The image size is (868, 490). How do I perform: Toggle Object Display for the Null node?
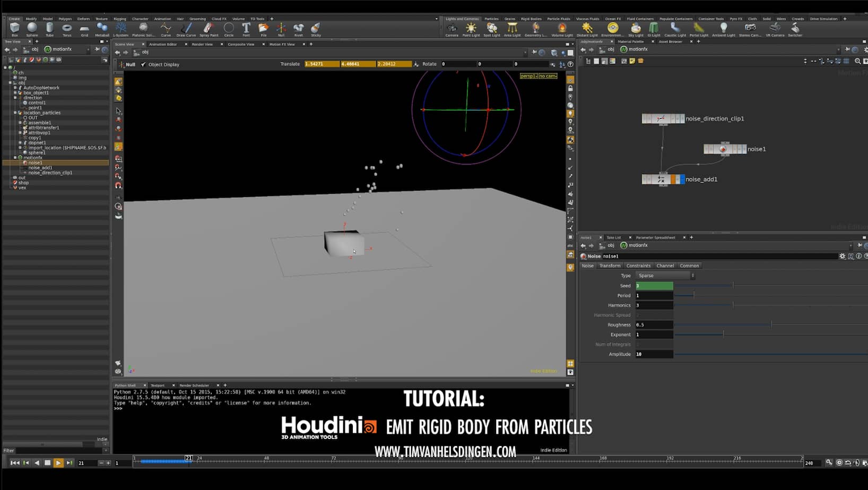point(143,64)
